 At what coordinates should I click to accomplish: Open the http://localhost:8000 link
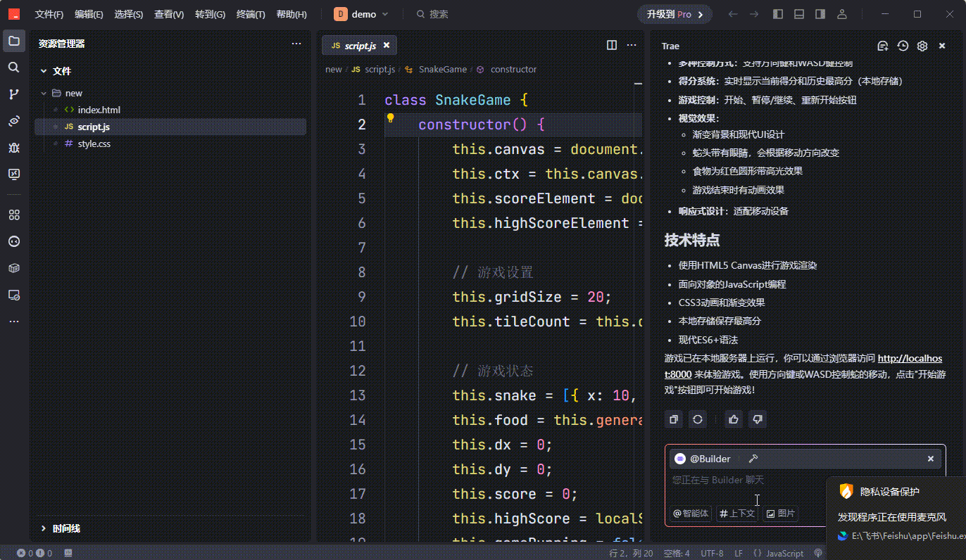(909, 359)
